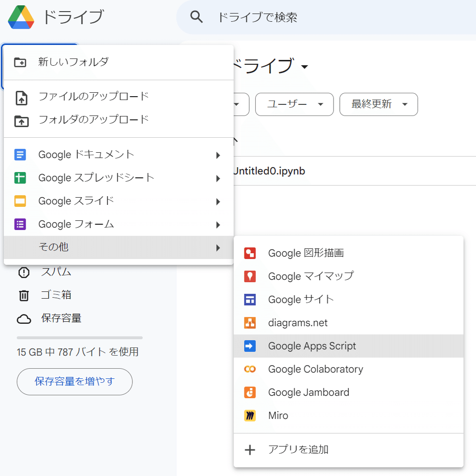Click the storage usage progress bar
Image resolution: width=476 pixels, height=476 pixels.
click(80, 338)
